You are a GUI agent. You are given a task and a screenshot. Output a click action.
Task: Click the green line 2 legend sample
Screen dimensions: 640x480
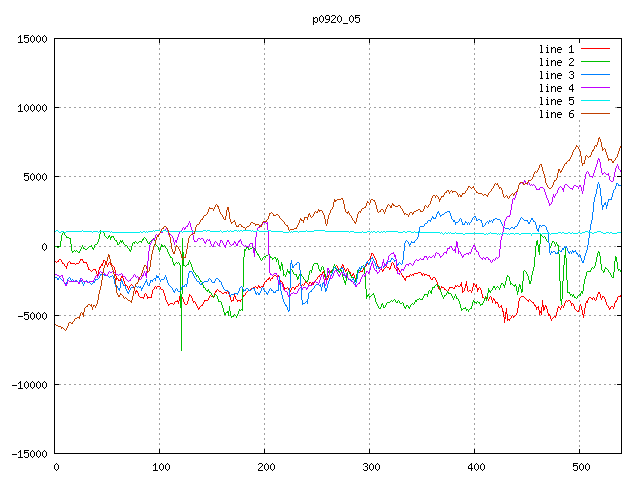[x=596, y=62]
